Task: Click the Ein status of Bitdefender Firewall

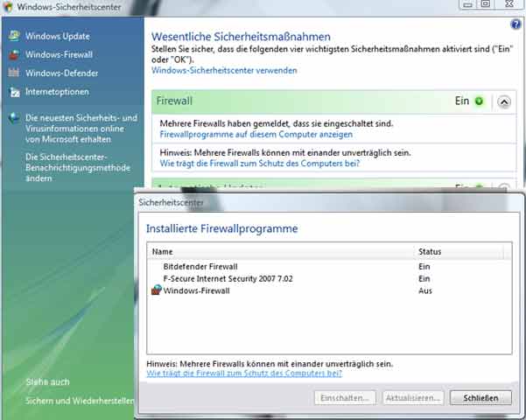Action: coord(424,266)
